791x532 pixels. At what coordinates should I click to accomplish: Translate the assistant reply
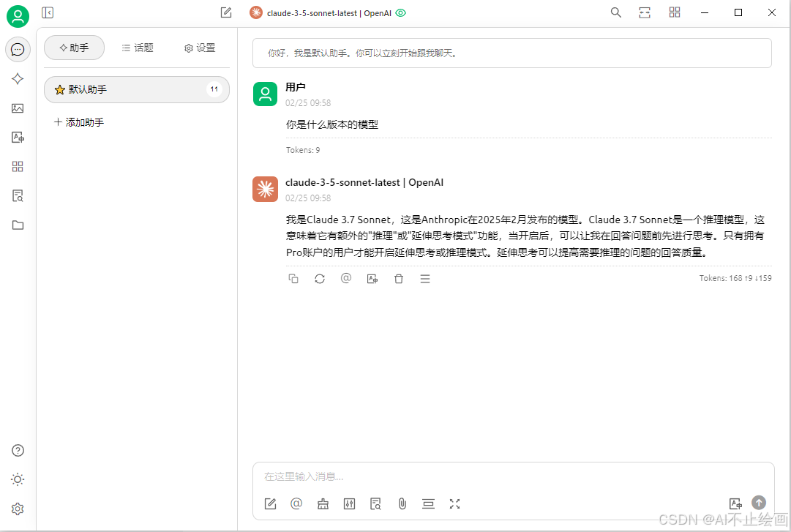click(372, 278)
